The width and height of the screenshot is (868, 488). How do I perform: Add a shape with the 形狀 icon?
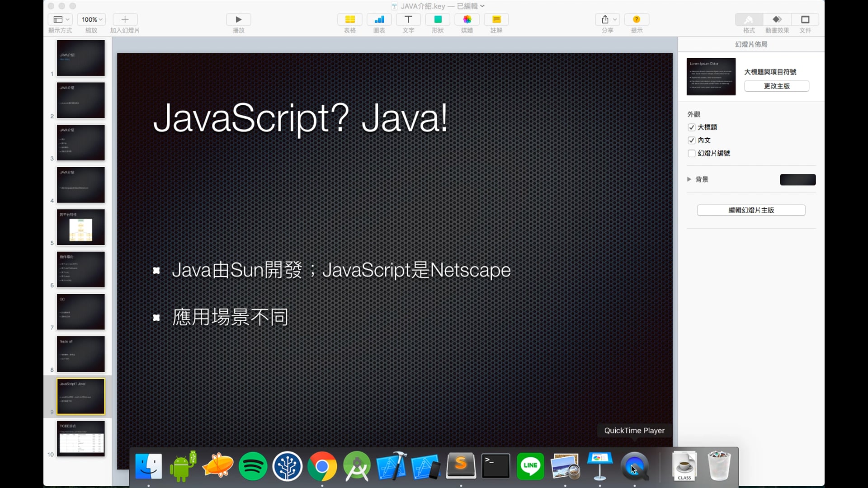tap(437, 19)
